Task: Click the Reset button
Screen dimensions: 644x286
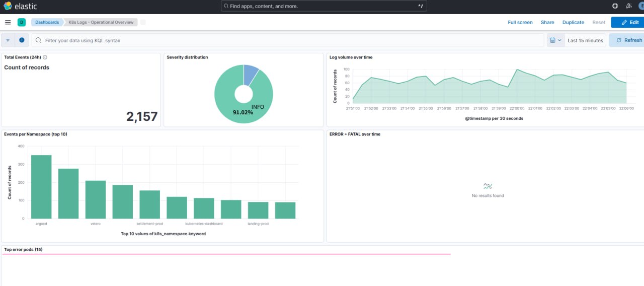Action: click(x=599, y=22)
